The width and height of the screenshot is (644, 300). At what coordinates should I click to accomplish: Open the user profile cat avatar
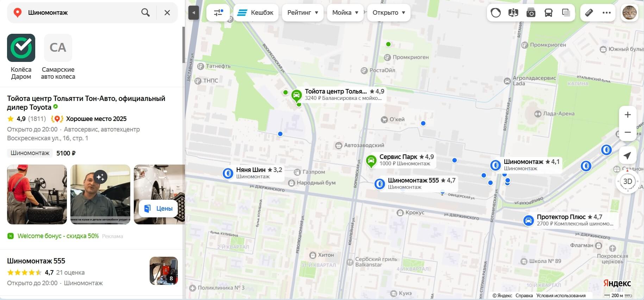[x=630, y=13]
